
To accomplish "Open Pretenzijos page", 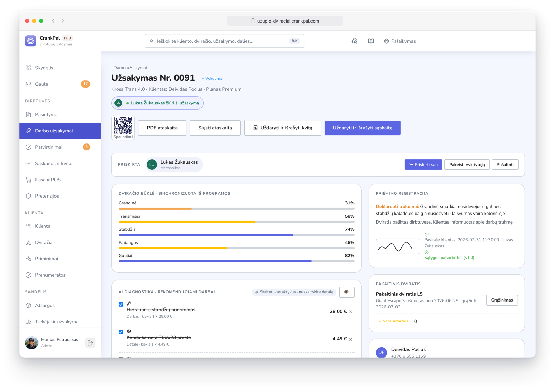I will (x=60, y=196).
